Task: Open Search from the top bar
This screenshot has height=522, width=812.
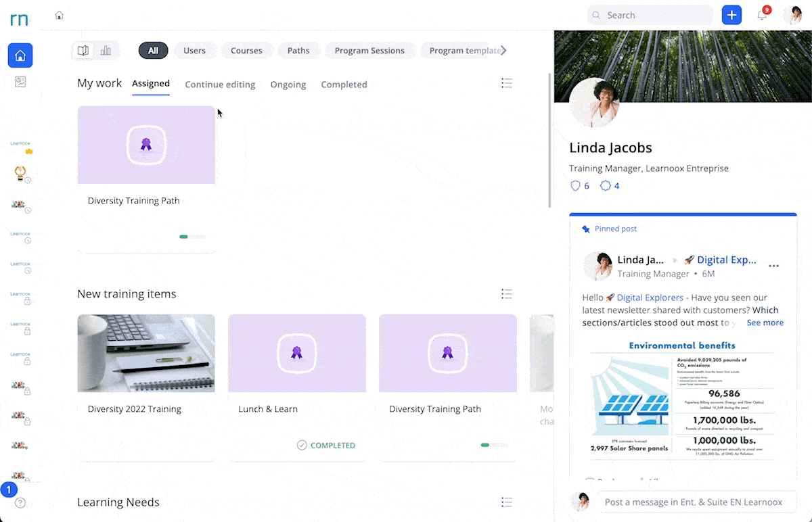Action: click(650, 14)
